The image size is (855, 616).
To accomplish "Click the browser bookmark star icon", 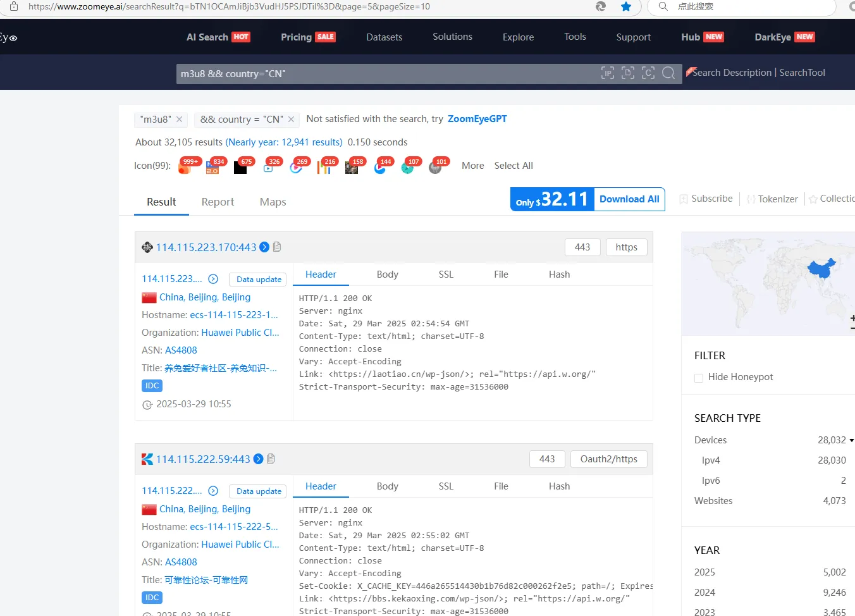I will coord(625,6).
